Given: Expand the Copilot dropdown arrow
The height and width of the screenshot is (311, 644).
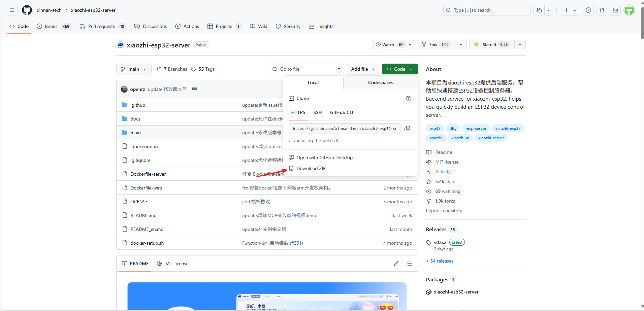Looking at the screenshot, I should (548, 10).
